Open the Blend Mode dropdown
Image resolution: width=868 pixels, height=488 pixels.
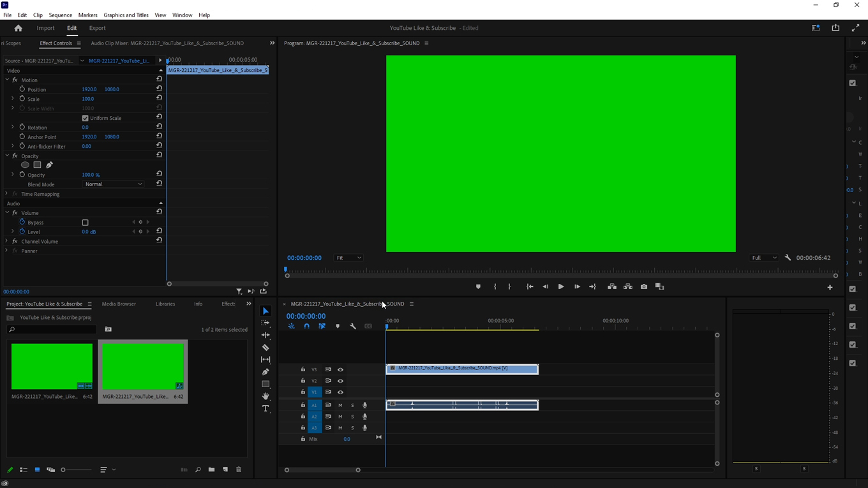point(113,184)
